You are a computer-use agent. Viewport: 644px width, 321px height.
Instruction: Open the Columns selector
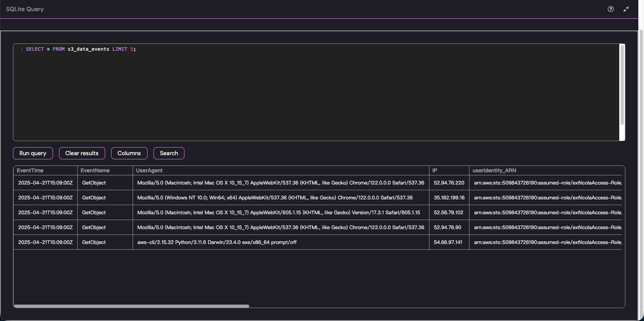pyautogui.click(x=129, y=153)
